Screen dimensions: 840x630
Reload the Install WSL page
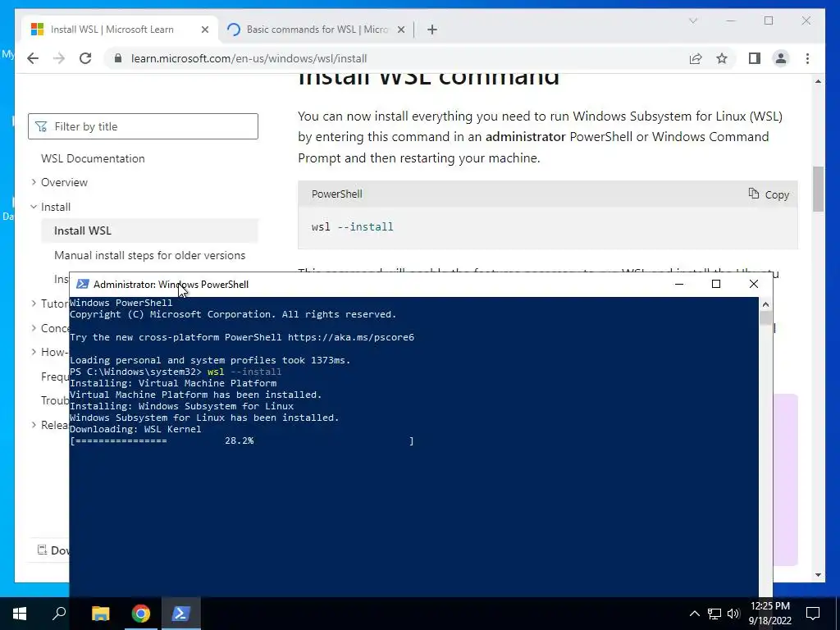pos(85,58)
